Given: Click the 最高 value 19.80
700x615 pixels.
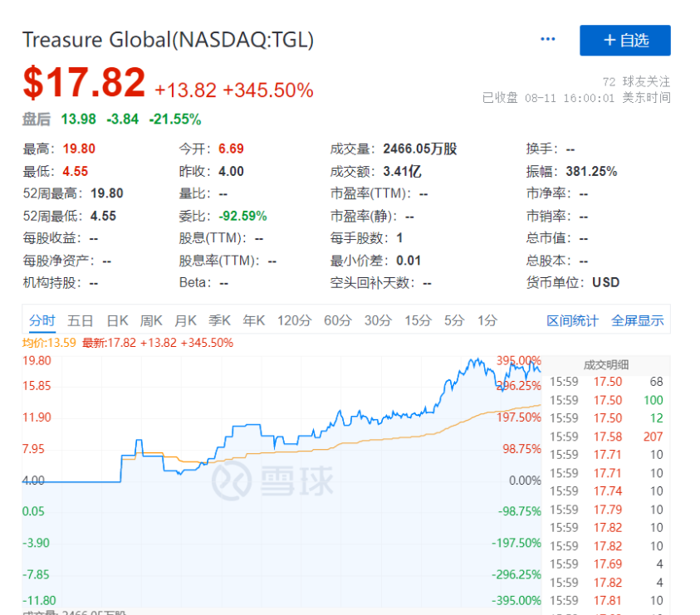Looking at the screenshot, I should coord(79,149).
